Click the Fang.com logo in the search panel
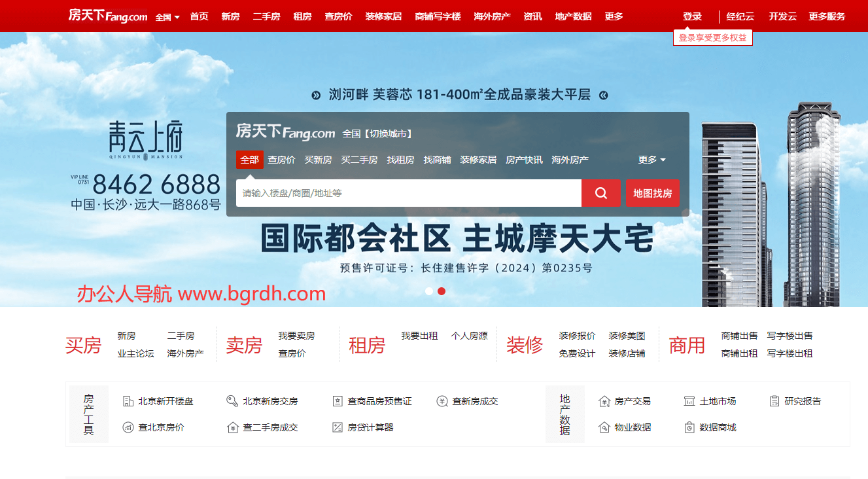Image resolution: width=868 pixels, height=479 pixels. click(285, 132)
